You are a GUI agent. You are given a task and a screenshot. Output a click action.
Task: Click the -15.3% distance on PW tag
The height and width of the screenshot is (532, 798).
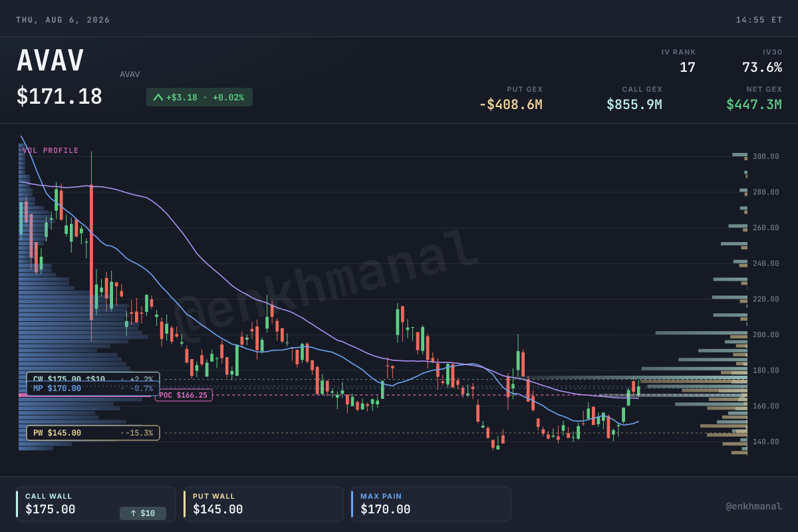(138, 433)
